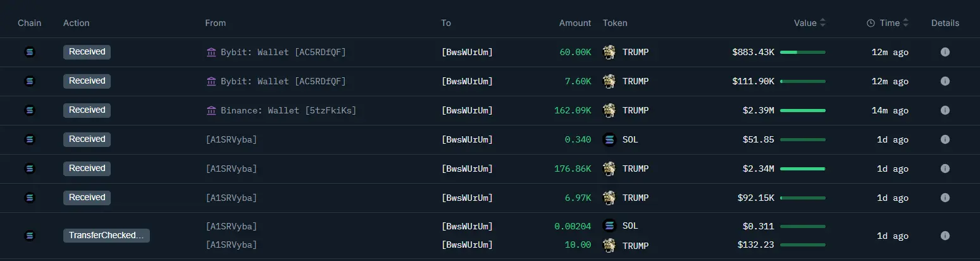This screenshot has height=261, width=980.
Task: Click bank icon beside Binance wallet
Action: (211, 110)
